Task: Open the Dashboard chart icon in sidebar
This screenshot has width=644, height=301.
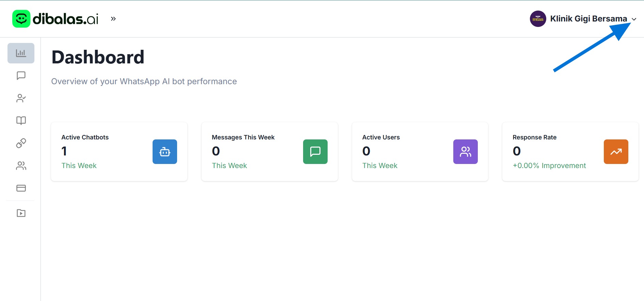Action: [x=21, y=53]
